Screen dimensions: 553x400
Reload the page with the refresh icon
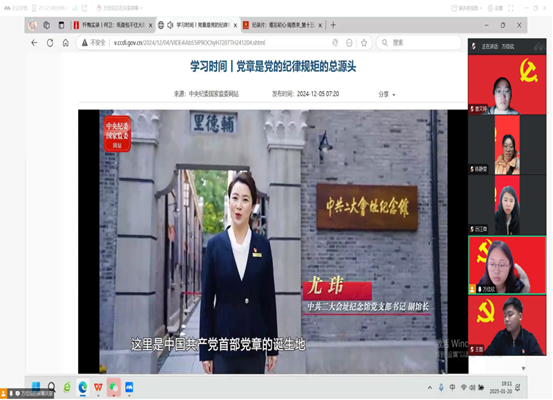coord(50,43)
